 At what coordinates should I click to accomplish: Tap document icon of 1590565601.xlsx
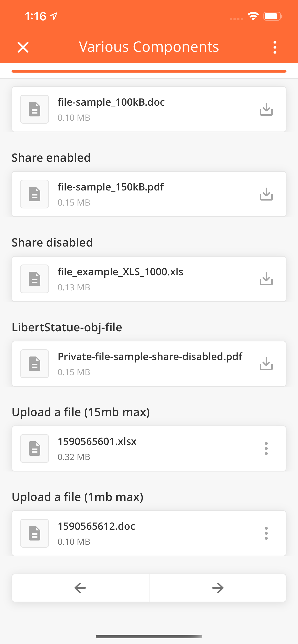[35, 448]
